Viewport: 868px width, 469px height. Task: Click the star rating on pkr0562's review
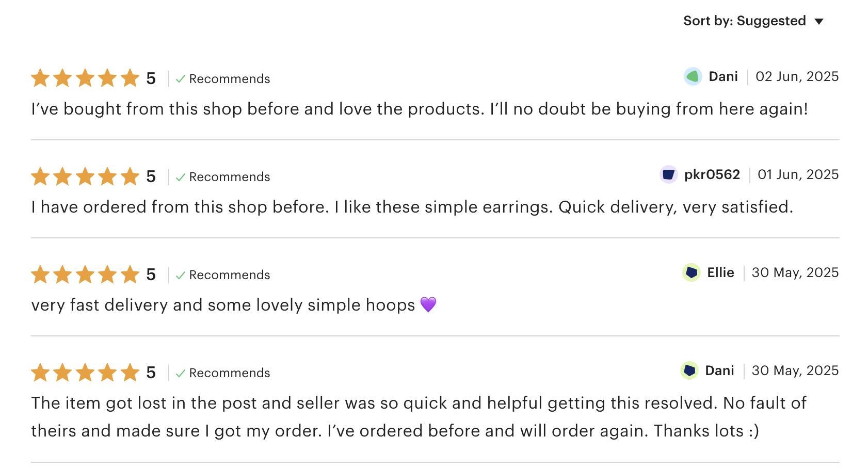pos(85,176)
